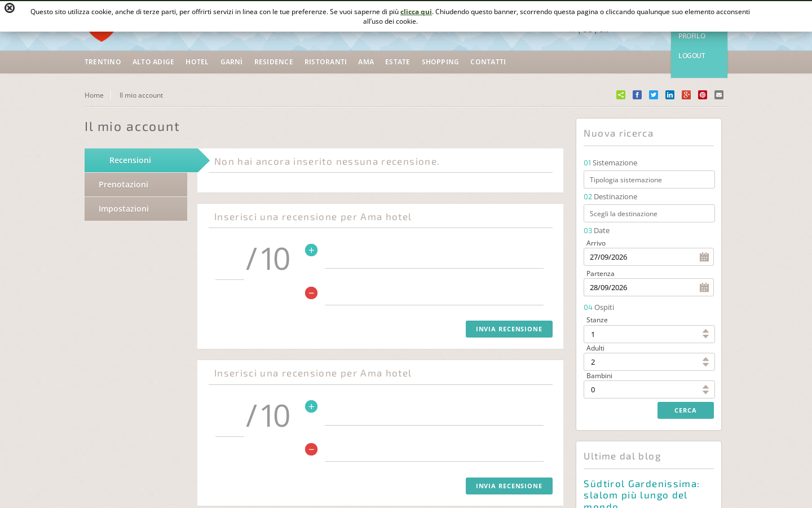Click LOGOUT link
Screen dimensions: 812x508
pos(692,56)
